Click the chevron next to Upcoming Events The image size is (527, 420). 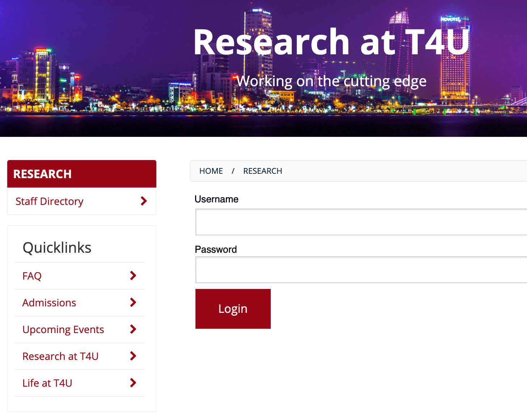click(x=133, y=329)
